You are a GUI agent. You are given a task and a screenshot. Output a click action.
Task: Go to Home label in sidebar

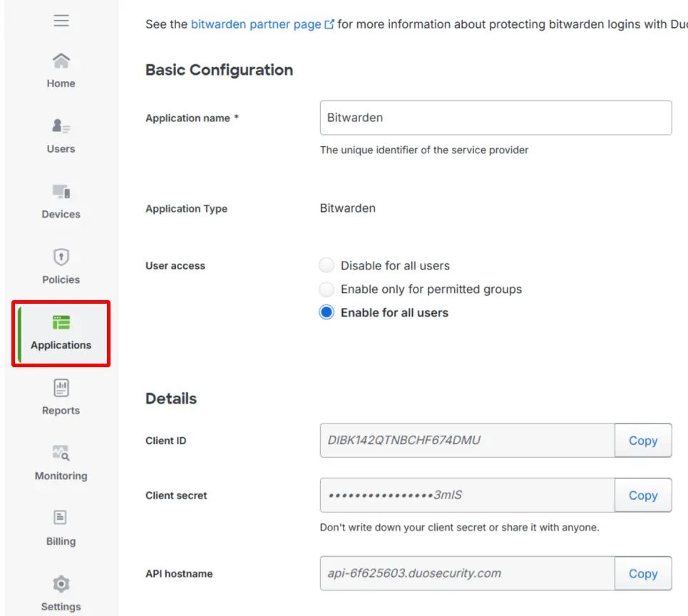(61, 83)
